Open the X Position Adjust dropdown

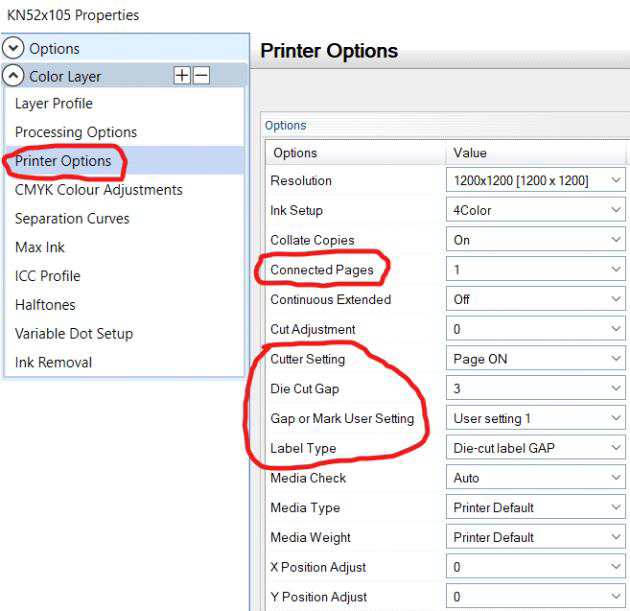(536, 566)
